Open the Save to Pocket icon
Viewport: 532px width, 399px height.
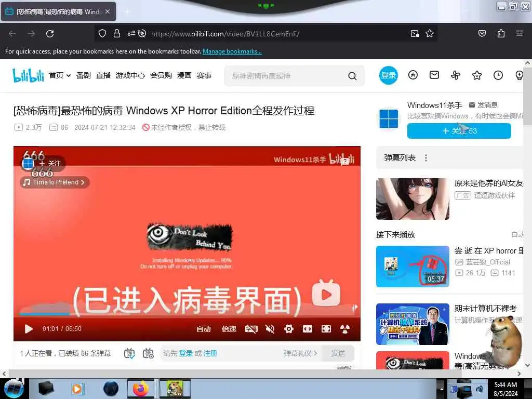point(482,33)
